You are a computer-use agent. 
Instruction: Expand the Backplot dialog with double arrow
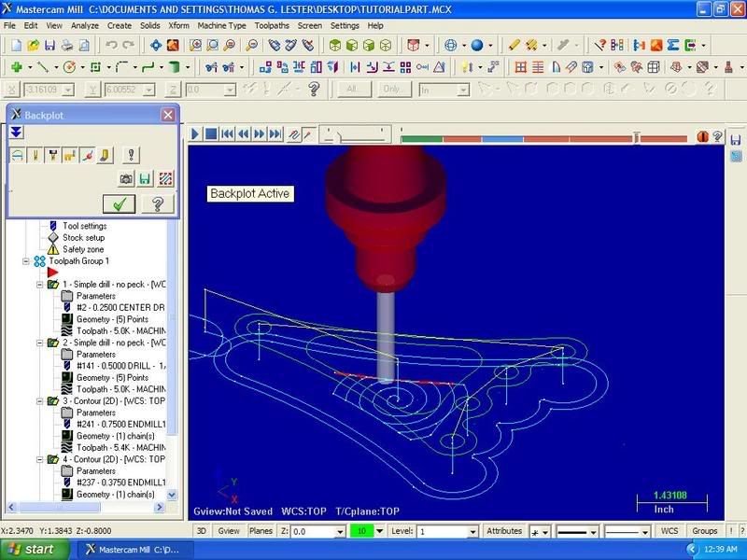[x=16, y=132]
